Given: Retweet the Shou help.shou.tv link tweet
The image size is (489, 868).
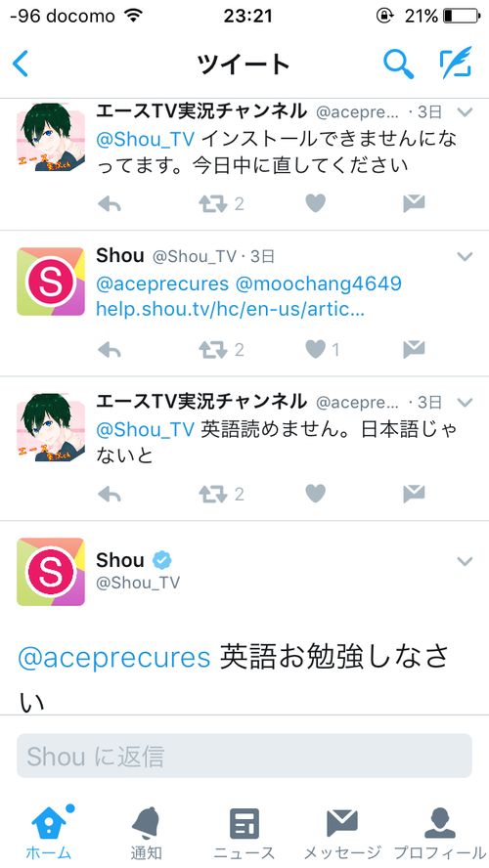Looking at the screenshot, I should pyautogui.click(x=213, y=350).
